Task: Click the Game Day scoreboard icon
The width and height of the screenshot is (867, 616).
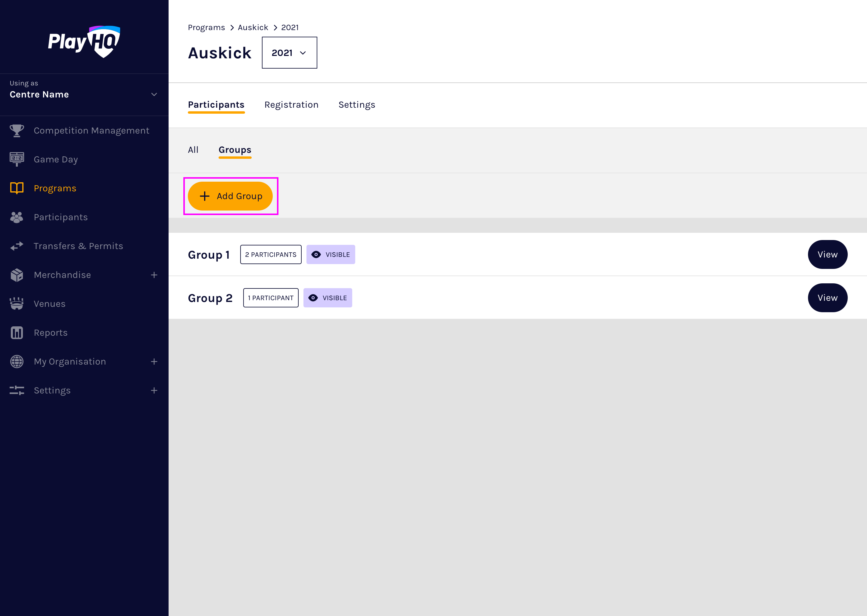Action: coord(17,159)
